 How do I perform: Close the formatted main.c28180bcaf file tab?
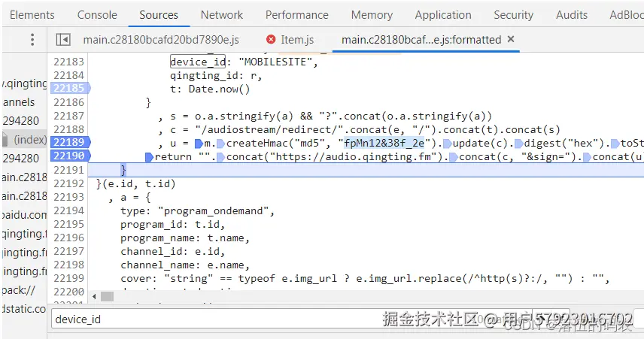tap(511, 39)
